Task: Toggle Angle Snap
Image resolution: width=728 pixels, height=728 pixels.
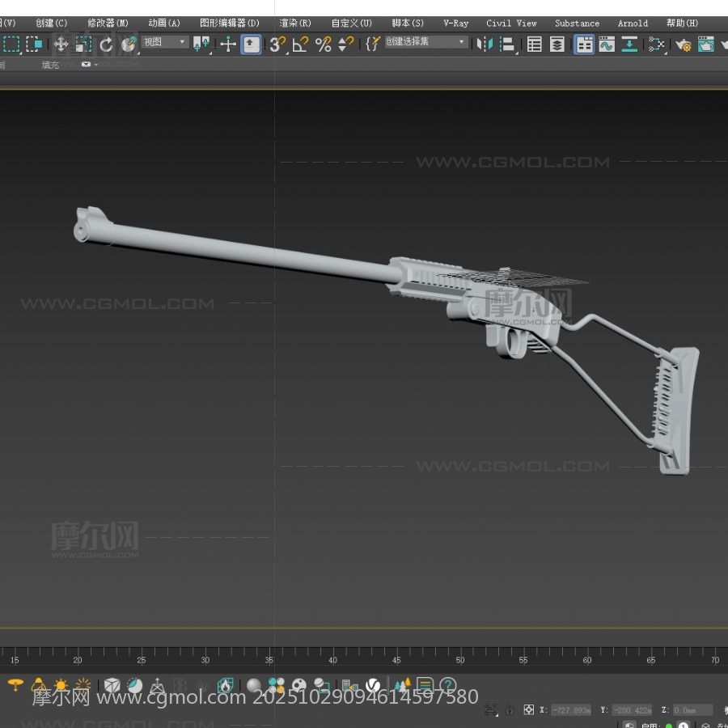Action: [x=300, y=44]
